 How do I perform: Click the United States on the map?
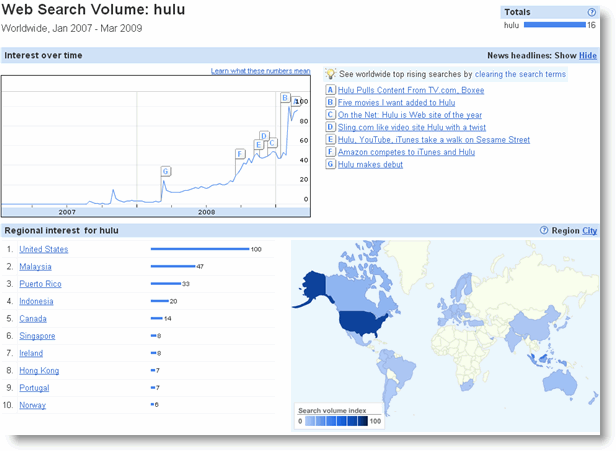(x=359, y=323)
